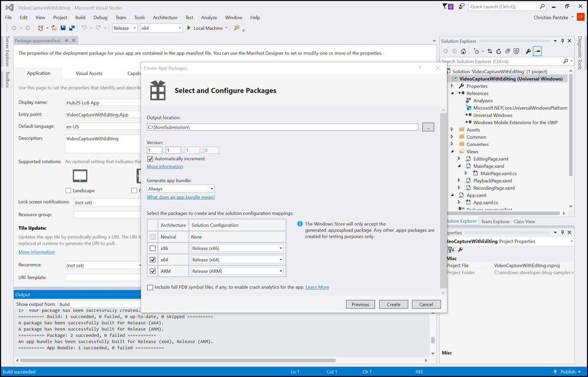Open the Build menu
This screenshot has height=377, width=588.
pos(80,17)
